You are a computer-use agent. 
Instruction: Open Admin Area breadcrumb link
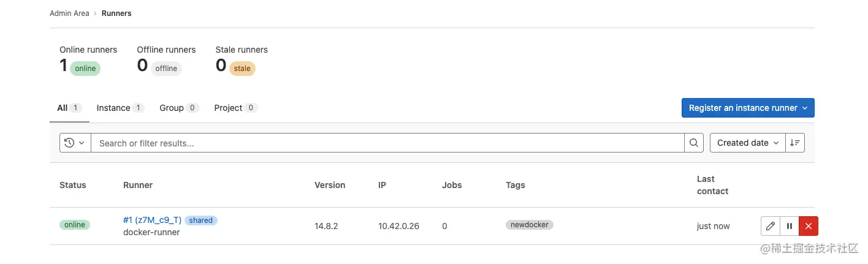(69, 13)
